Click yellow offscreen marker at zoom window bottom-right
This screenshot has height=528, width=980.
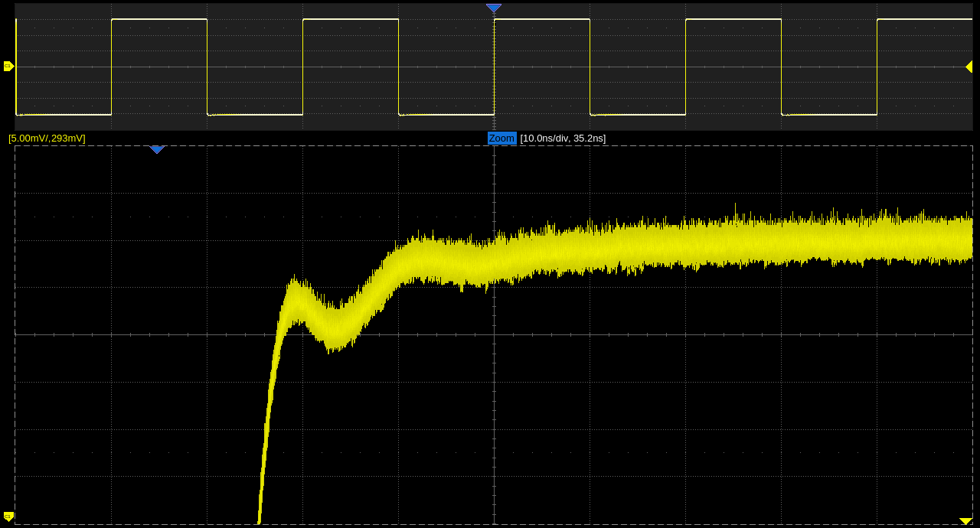pyautogui.click(x=965, y=521)
